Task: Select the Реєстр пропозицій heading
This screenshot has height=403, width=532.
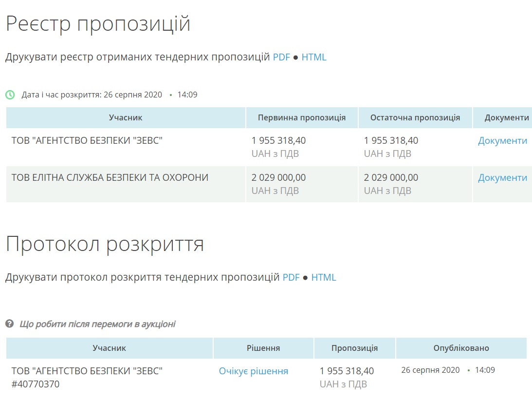Action: coord(98,24)
